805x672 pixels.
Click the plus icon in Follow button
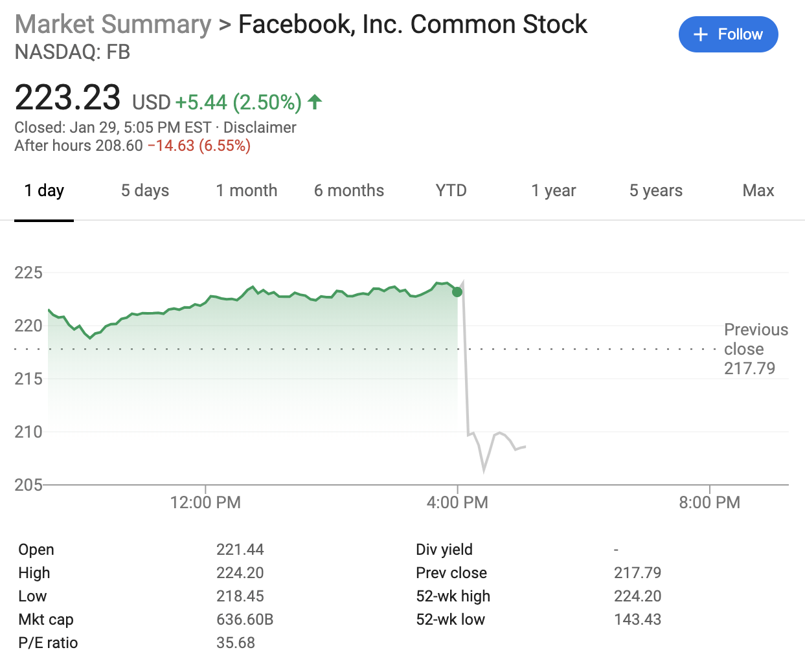tap(700, 34)
